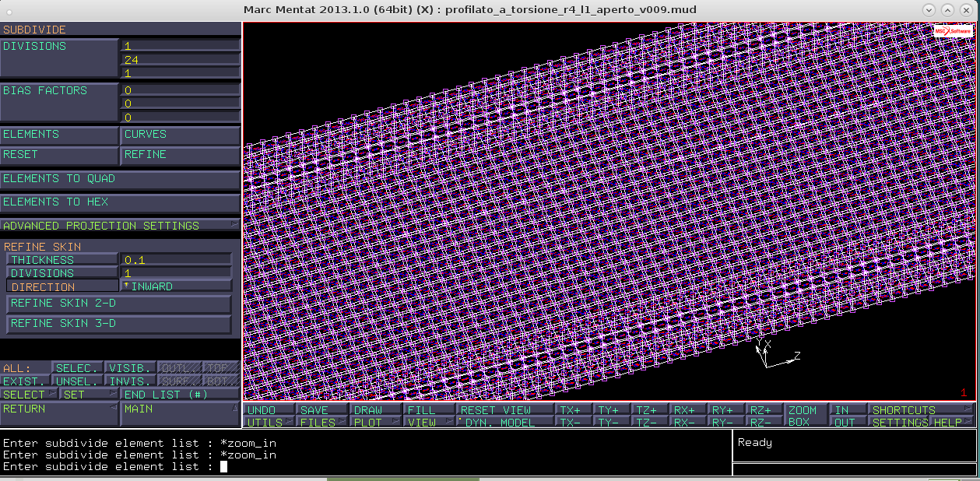Click VISIB. to pick all visible

coord(130,368)
